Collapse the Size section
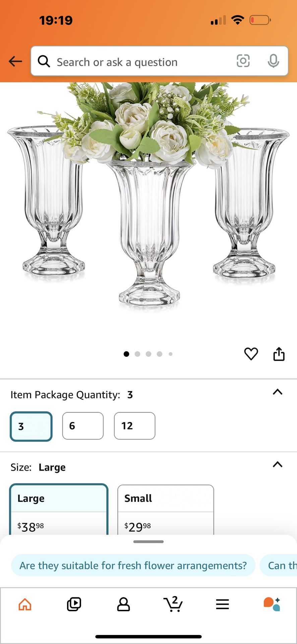 point(278,465)
